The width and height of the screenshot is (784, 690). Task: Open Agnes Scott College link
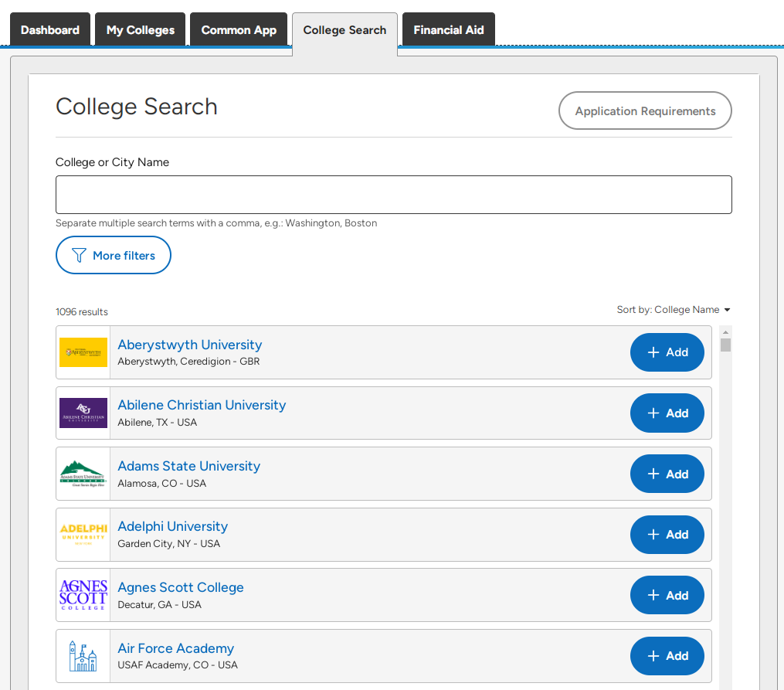(x=181, y=587)
